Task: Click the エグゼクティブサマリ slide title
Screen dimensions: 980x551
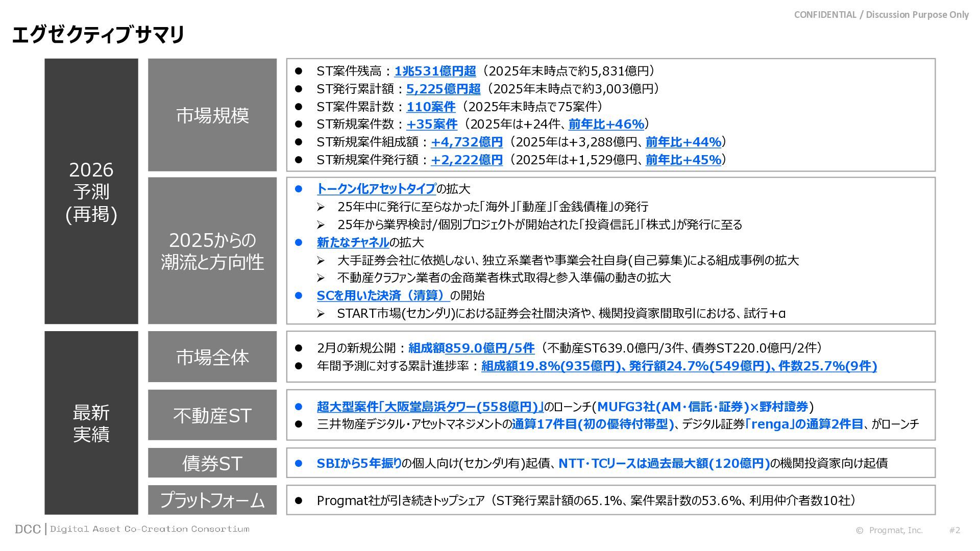Action: click(x=97, y=35)
